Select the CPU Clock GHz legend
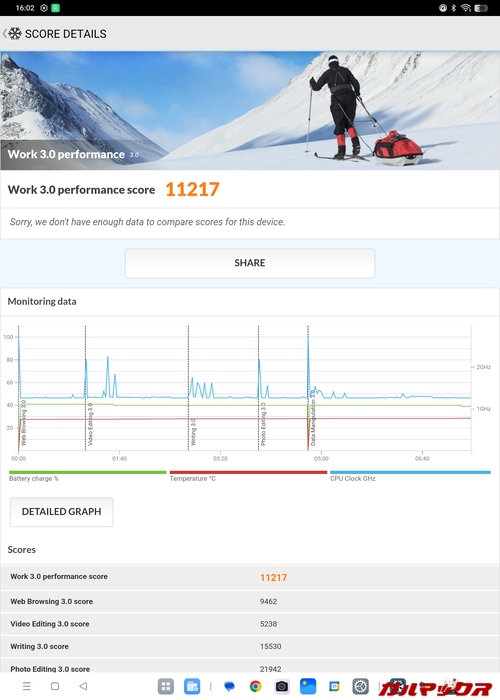The height and width of the screenshot is (700, 500). [410, 475]
